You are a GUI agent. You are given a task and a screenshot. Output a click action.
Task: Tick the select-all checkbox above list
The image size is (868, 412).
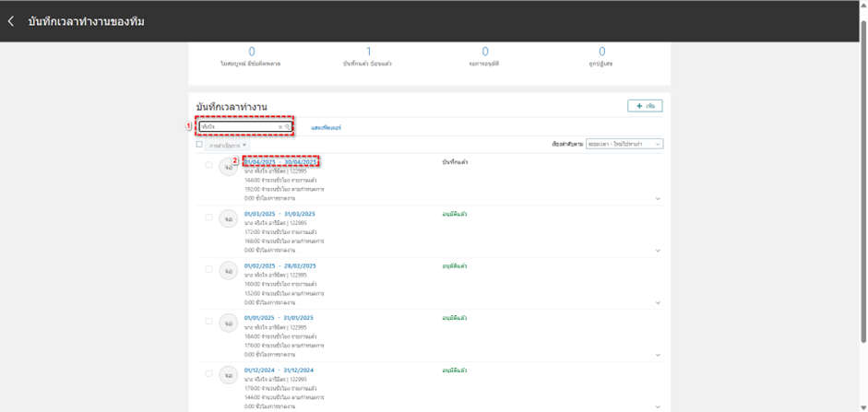click(x=199, y=145)
